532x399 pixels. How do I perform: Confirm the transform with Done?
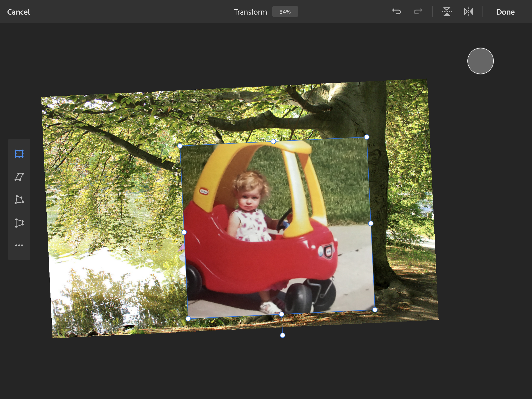click(x=505, y=12)
